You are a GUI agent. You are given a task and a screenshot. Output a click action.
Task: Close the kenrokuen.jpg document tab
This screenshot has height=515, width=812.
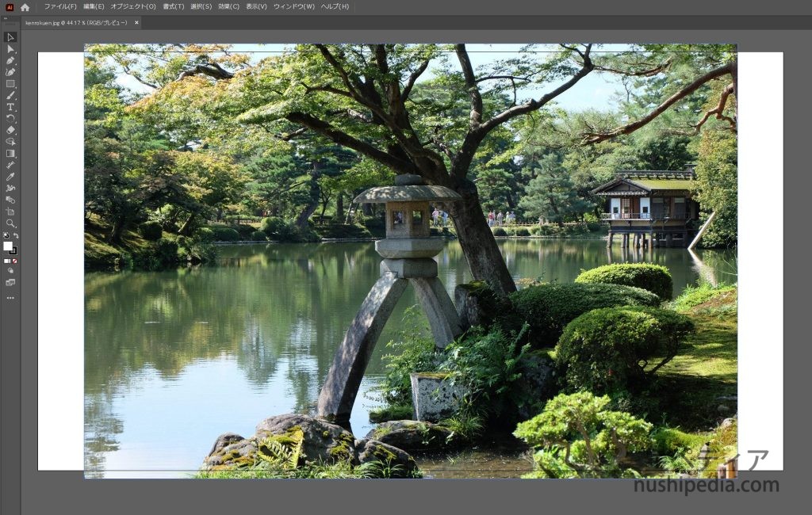pyautogui.click(x=136, y=23)
